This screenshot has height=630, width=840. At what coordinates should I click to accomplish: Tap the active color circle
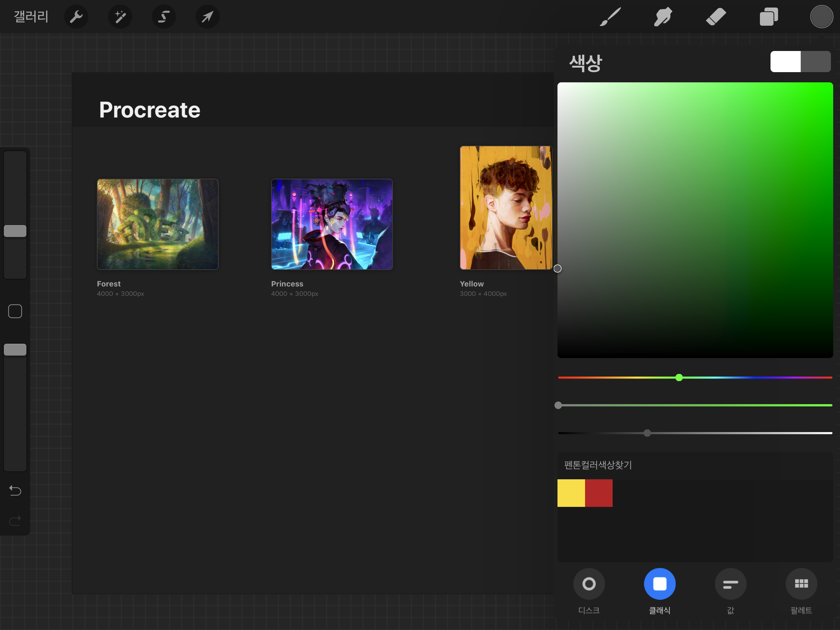[821, 17]
